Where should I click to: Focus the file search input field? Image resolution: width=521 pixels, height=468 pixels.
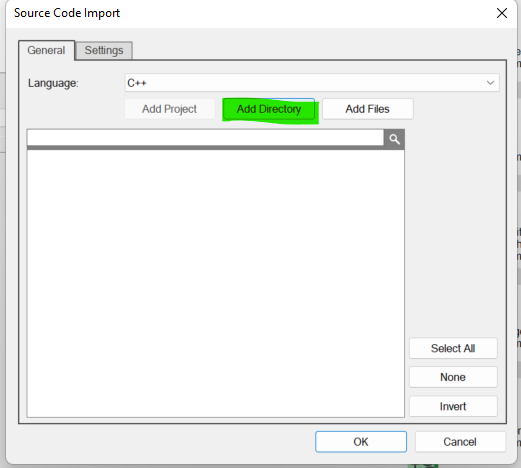point(205,138)
